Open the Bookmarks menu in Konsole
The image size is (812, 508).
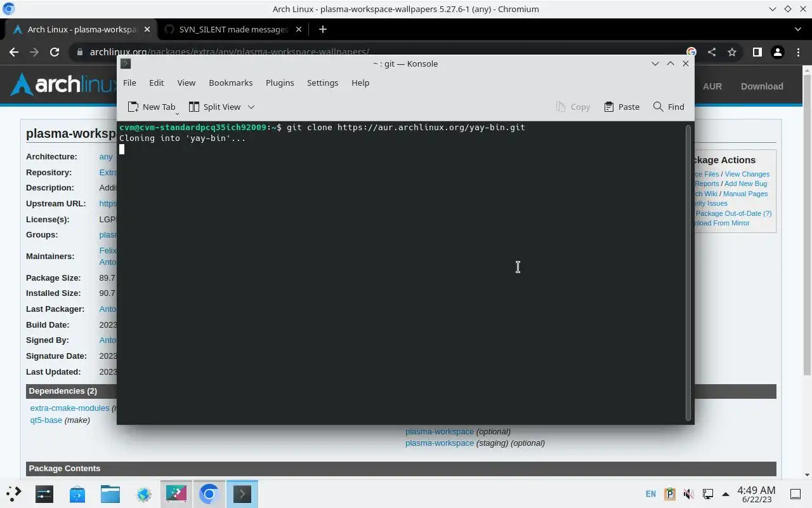230,83
